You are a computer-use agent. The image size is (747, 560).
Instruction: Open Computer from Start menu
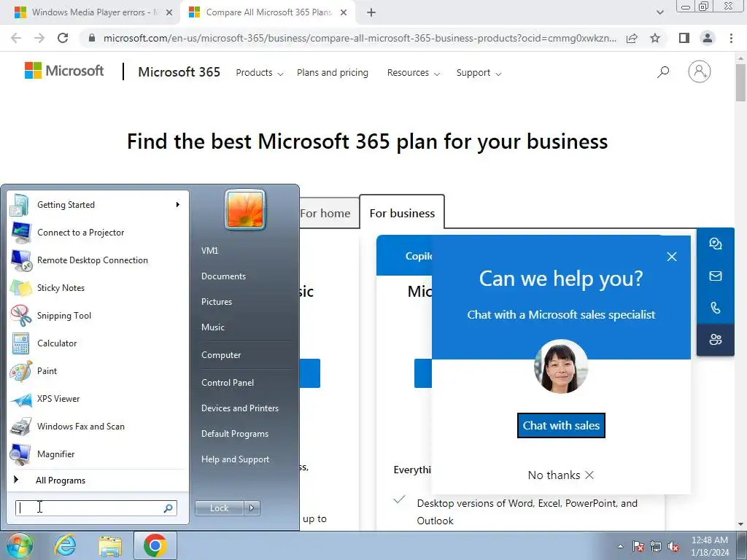(221, 355)
